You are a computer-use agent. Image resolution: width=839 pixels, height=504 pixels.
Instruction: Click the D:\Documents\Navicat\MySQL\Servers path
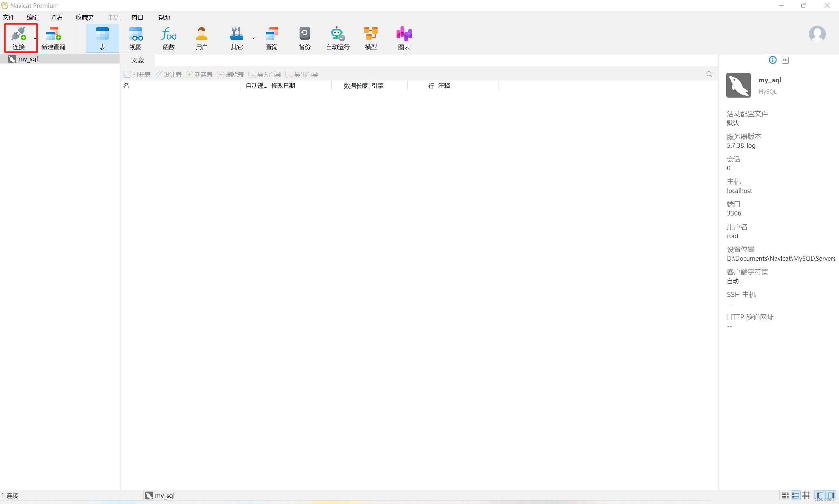[781, 258]
